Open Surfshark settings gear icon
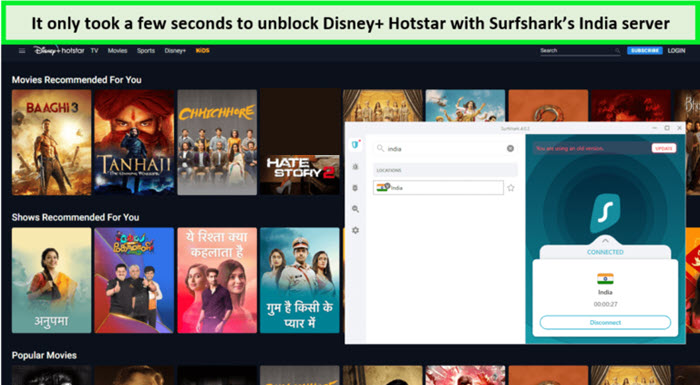Screen dimensions: 700x385 coord(355,230)
